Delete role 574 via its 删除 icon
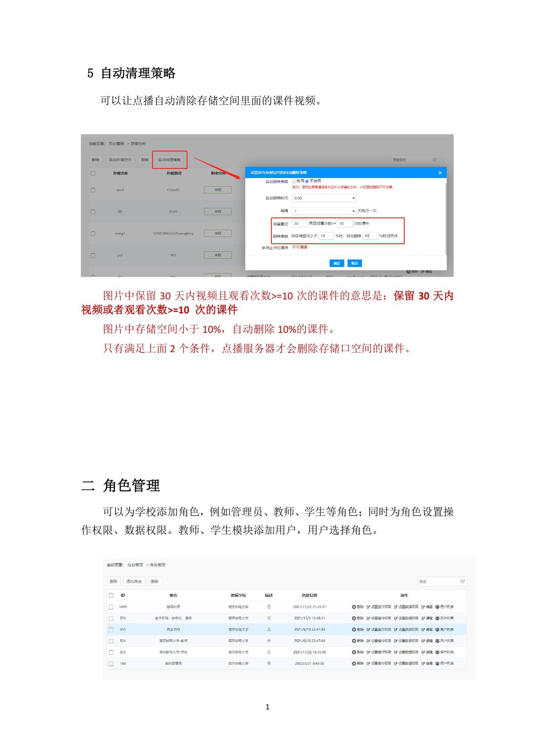 [358, 618]
